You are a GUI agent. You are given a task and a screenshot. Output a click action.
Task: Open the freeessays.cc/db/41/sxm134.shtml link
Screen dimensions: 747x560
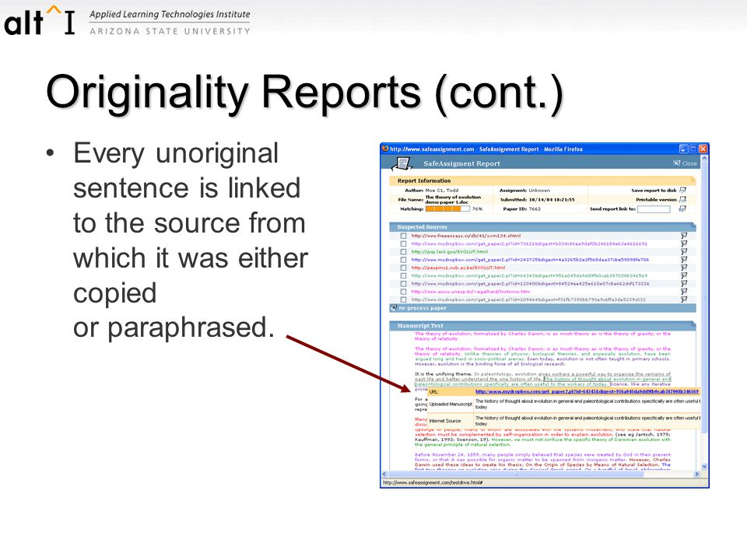[x=466, y=236]
